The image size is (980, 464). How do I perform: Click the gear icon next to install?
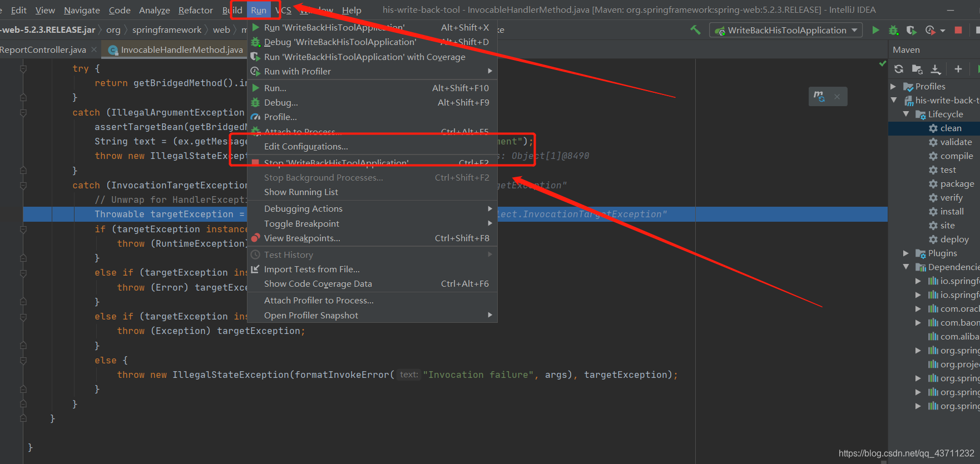933,212
